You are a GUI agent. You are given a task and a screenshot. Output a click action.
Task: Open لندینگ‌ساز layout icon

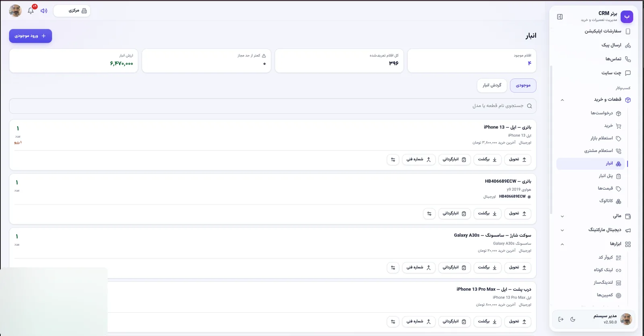pos(619,283)
